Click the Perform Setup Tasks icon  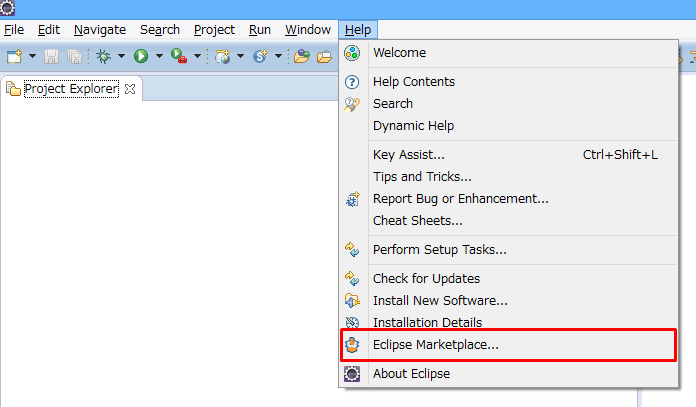tap(352, 250)
